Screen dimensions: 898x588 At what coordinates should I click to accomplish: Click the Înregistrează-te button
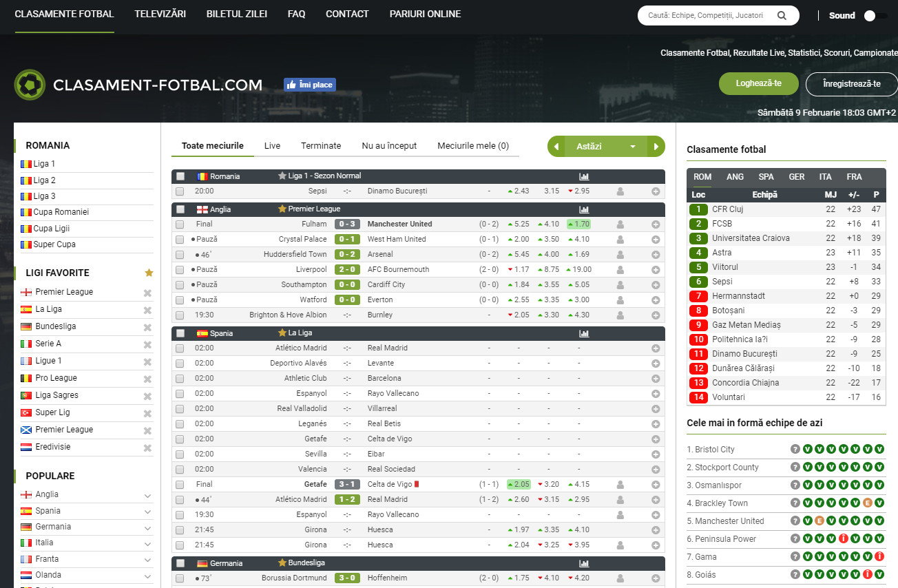[x=851, y=83]
